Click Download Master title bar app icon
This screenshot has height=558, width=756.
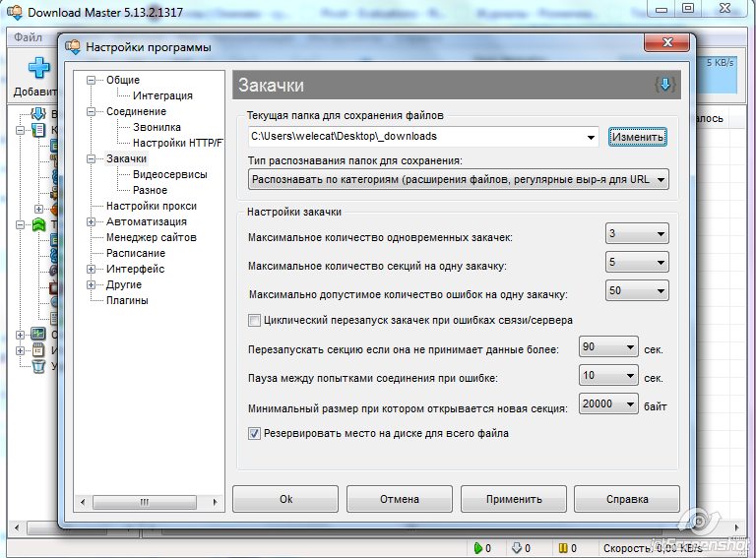pos(15,12)
